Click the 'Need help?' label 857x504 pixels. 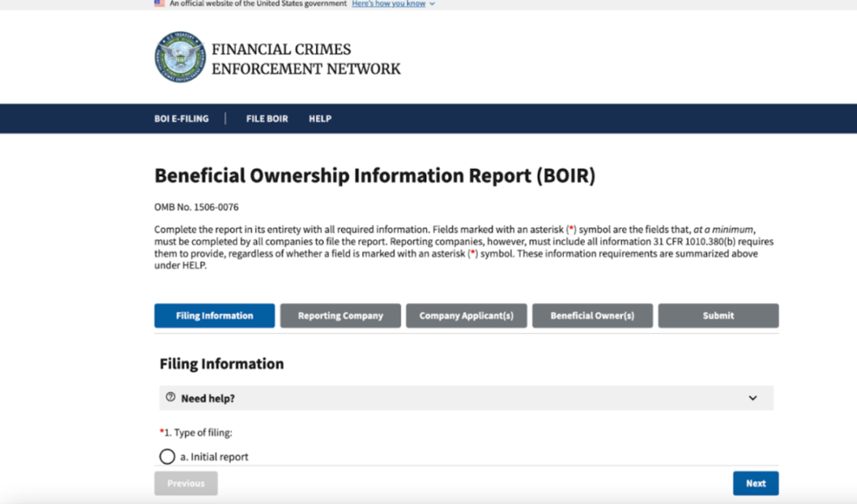coord(208,399)
